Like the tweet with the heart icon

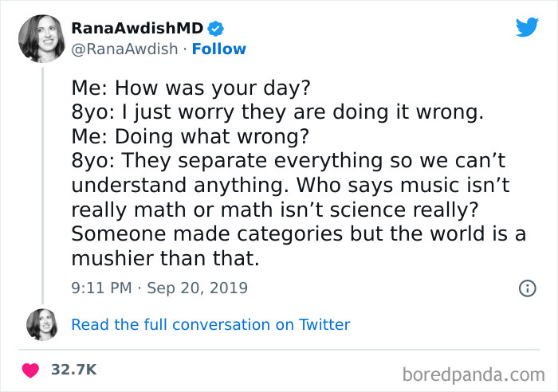coord(32,370)
